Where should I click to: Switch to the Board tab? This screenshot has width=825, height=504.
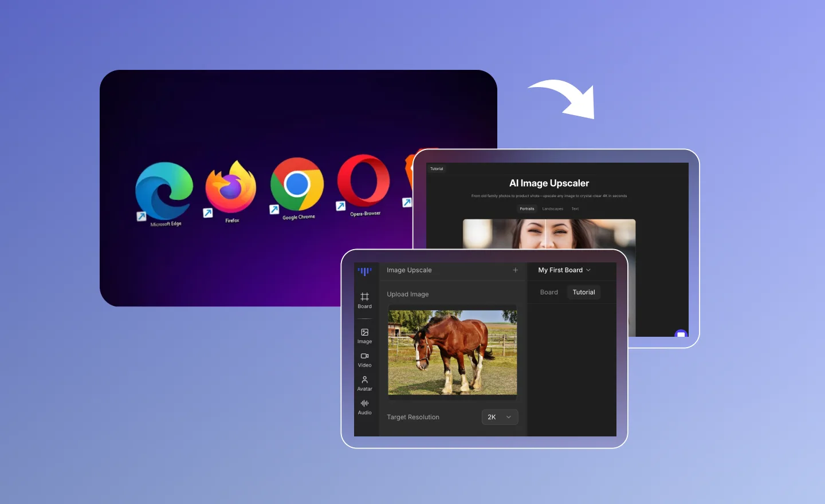(549, 292)
